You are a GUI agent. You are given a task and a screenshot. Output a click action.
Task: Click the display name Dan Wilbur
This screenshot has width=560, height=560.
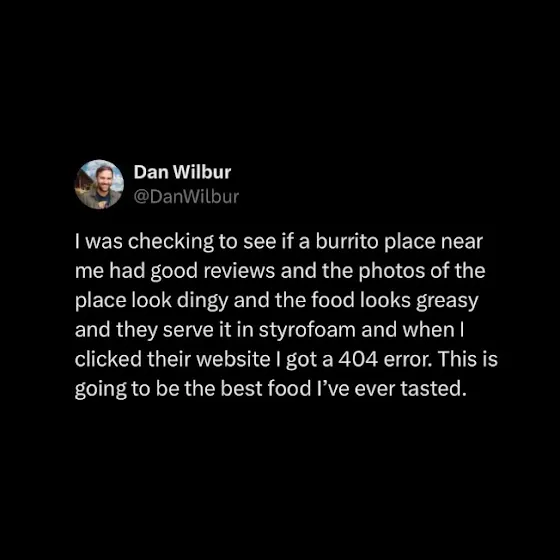(182, 172)
